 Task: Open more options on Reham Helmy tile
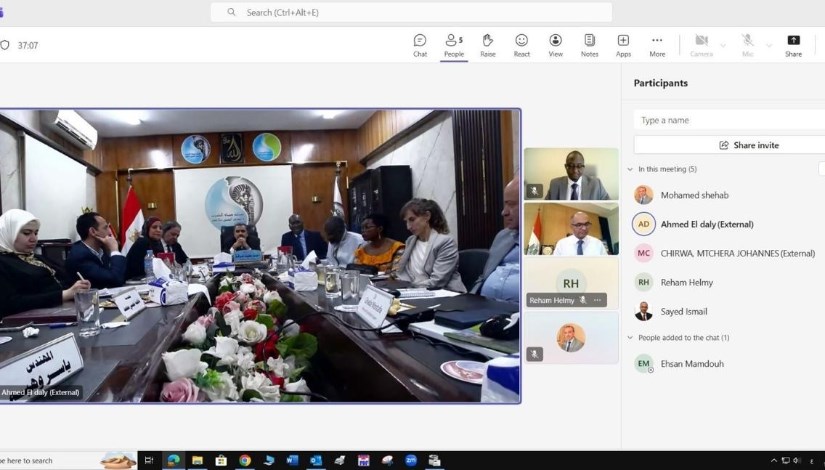coord(598,300)
